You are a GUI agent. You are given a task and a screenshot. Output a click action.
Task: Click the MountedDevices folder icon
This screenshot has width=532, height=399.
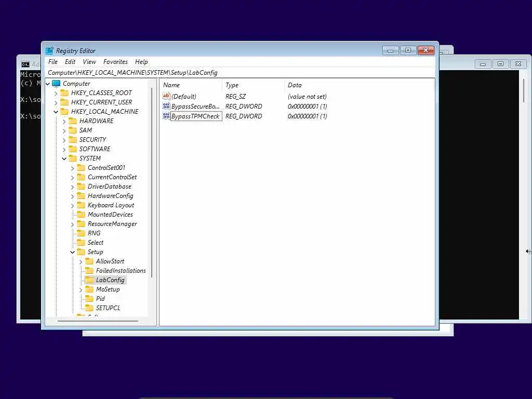(81, 214)
